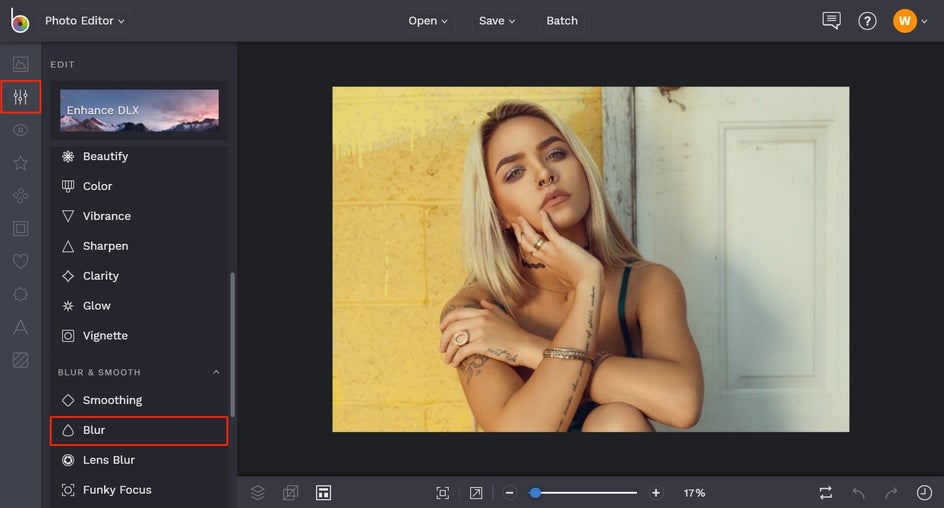Image resolution: width=944 pixels, height=508 pixels.
Task: Click the compare before/after arrows icon
Action: click(x=826, y=493)
